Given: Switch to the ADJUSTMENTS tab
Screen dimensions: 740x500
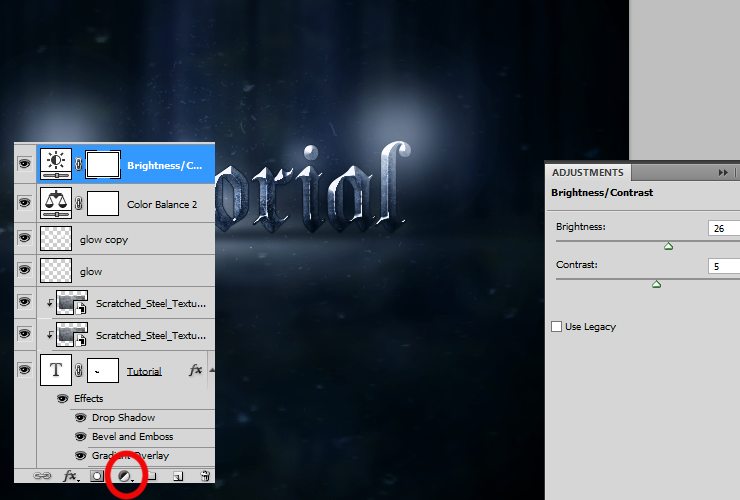Looking at the screenshot, I should tap(588, 172).
